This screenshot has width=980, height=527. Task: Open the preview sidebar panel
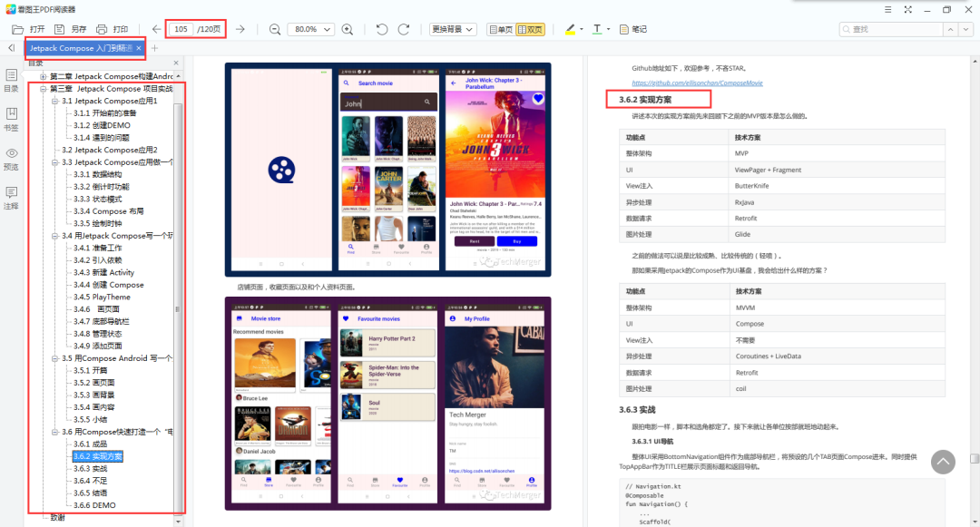tap(11, 159)
